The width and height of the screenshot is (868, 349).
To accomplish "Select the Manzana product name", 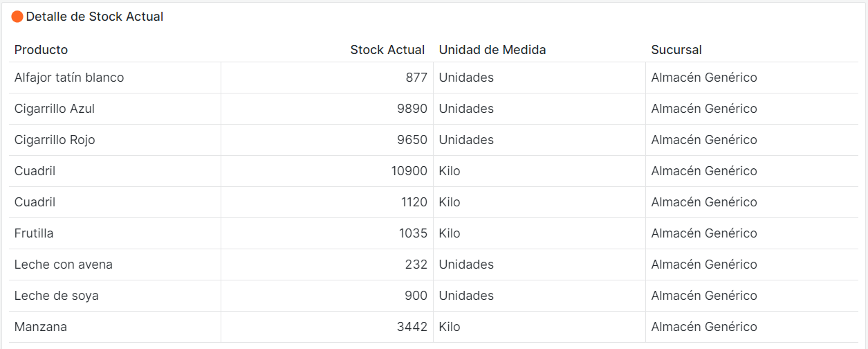I will pyautogui.click(x=41, y=327).
